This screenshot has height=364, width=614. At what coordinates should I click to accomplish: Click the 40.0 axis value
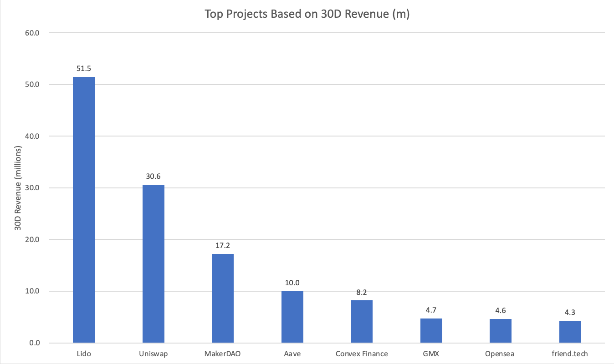(x=33, y=136)
